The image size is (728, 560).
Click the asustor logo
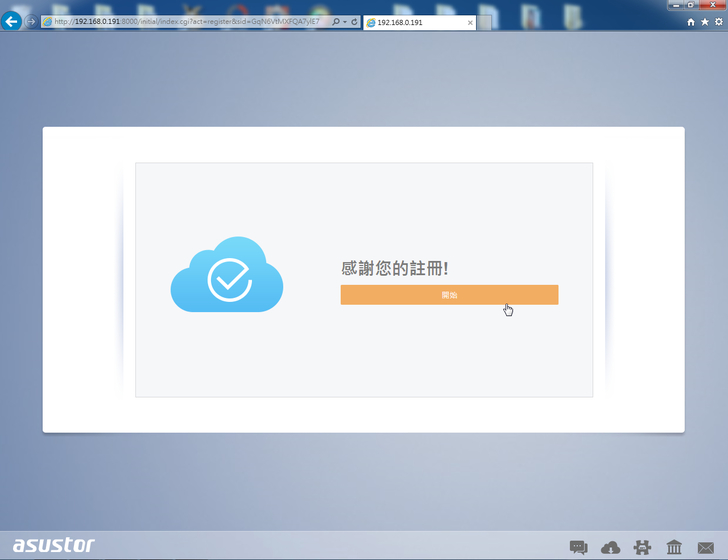click(x=54, y=545)
